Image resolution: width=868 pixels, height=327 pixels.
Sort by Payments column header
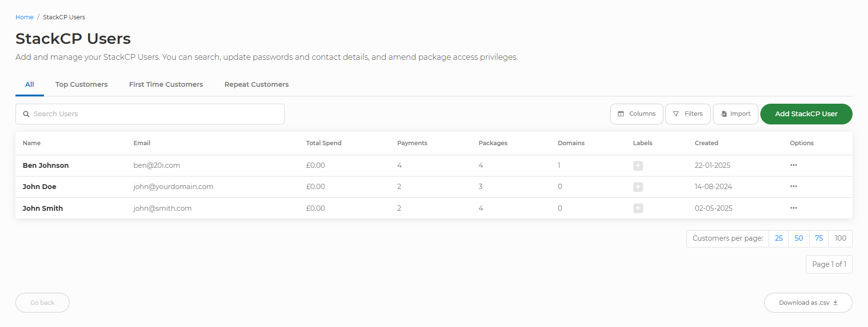click(412, 143)
